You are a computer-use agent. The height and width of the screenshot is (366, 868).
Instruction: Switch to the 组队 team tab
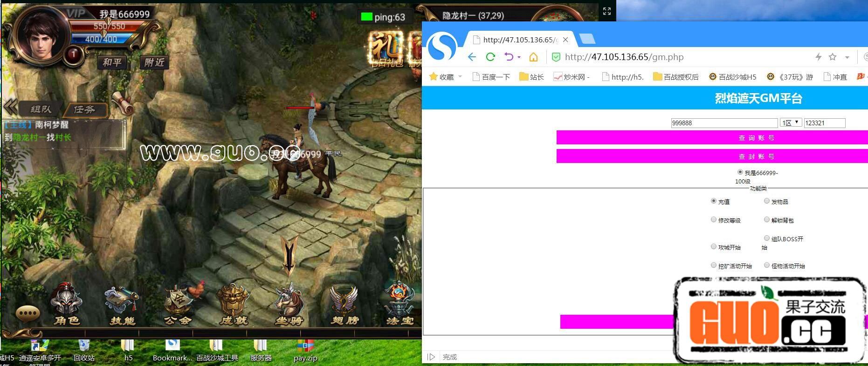coord(41,109)
